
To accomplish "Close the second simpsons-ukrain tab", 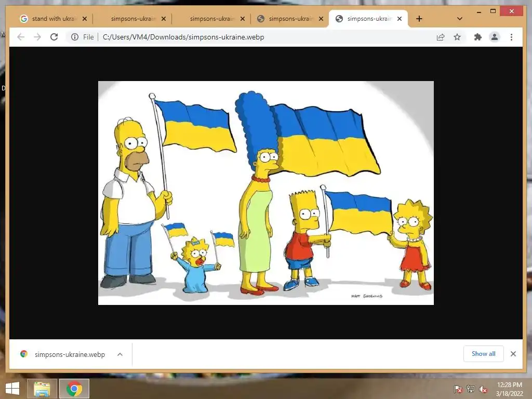I will point(164,19).
